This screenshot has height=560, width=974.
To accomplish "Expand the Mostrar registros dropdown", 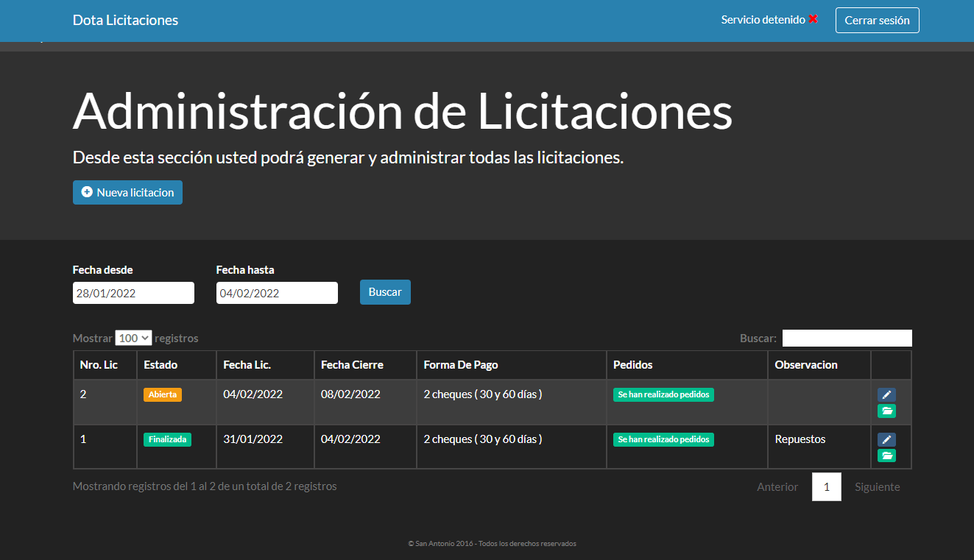I will [x=133, y=338].
